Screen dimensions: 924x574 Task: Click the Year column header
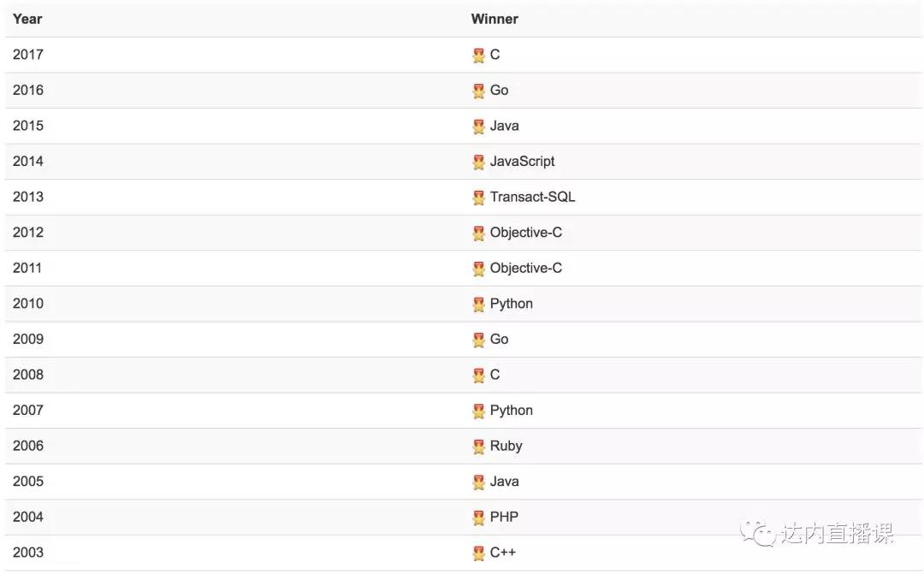(x=27, y=19)
